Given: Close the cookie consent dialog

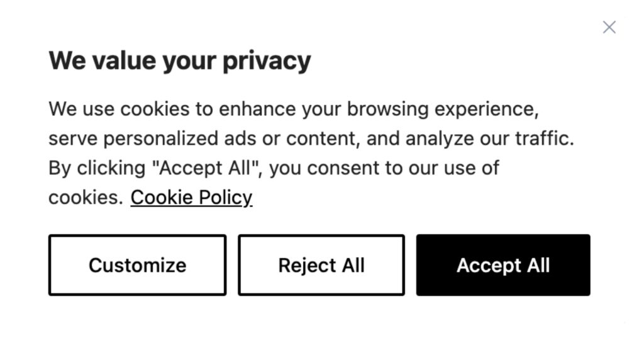Looking at the screenshot, I should tap(609, 27).
